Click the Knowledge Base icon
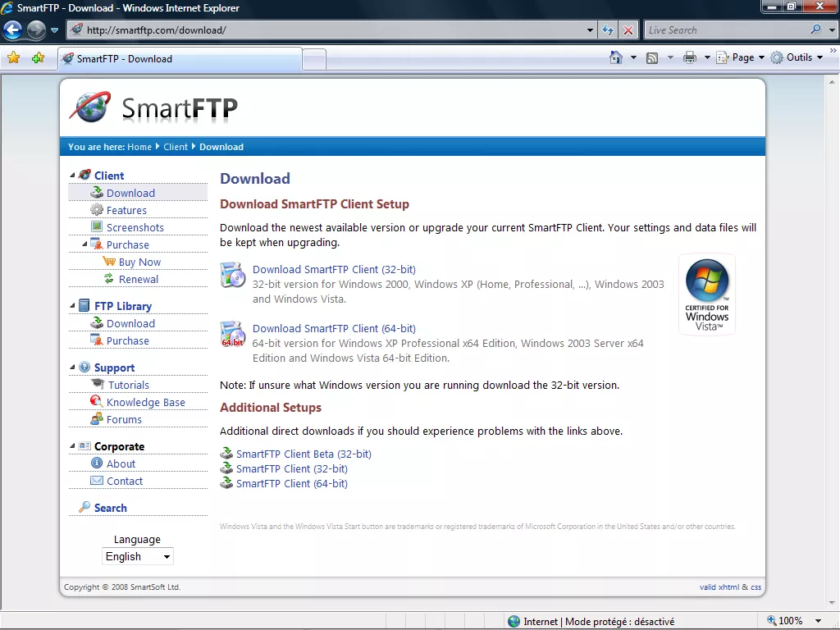This screenshot has height=630, width=840. tap(97, 401)
